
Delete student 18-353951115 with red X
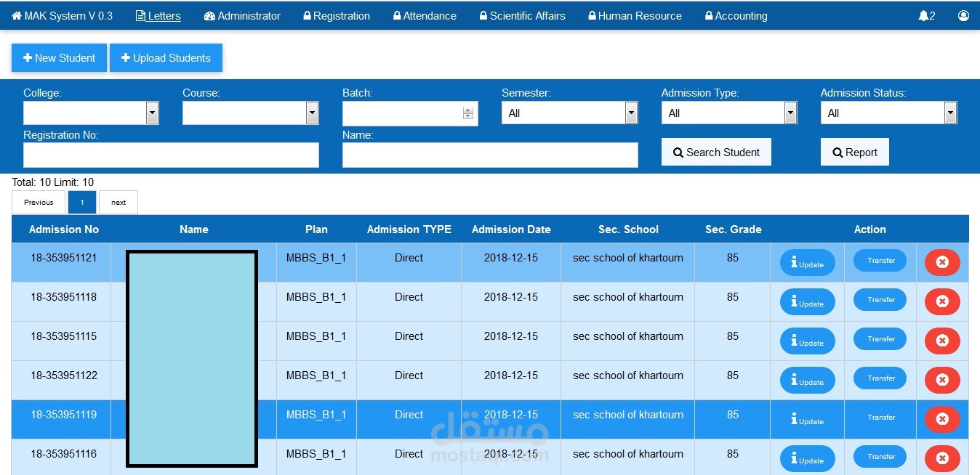942,341
